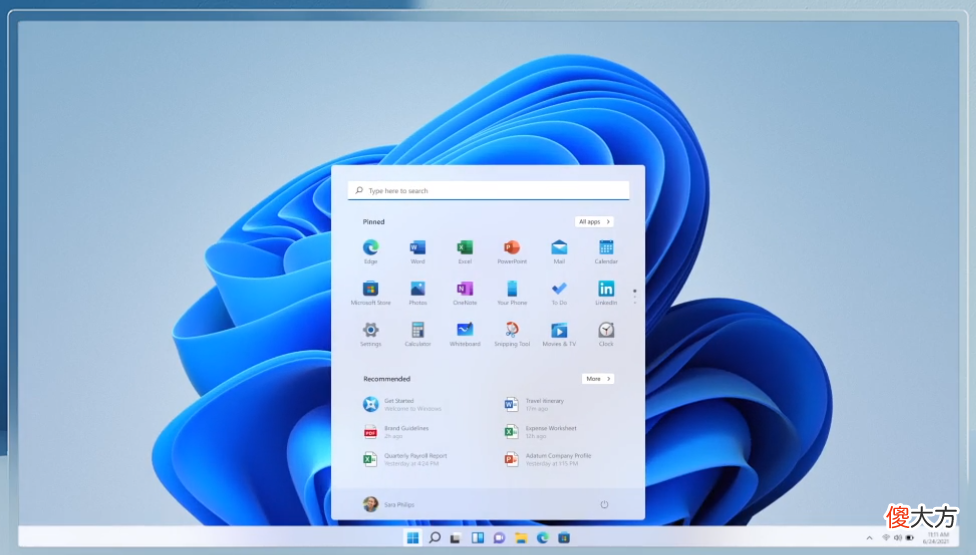Launch PowerPoint from pinned apps
Viewport: 976px width, 555px height.
pyautogui.click(x=512, y=251)
